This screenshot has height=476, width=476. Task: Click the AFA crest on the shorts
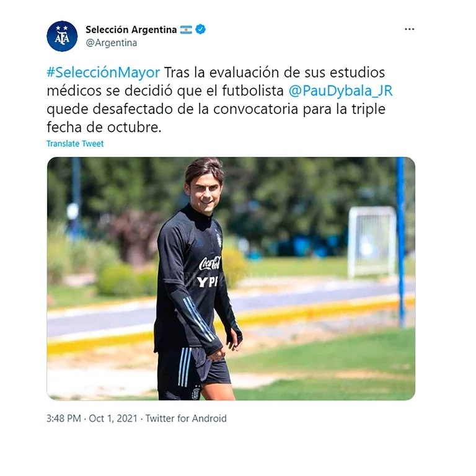[196, 393]
